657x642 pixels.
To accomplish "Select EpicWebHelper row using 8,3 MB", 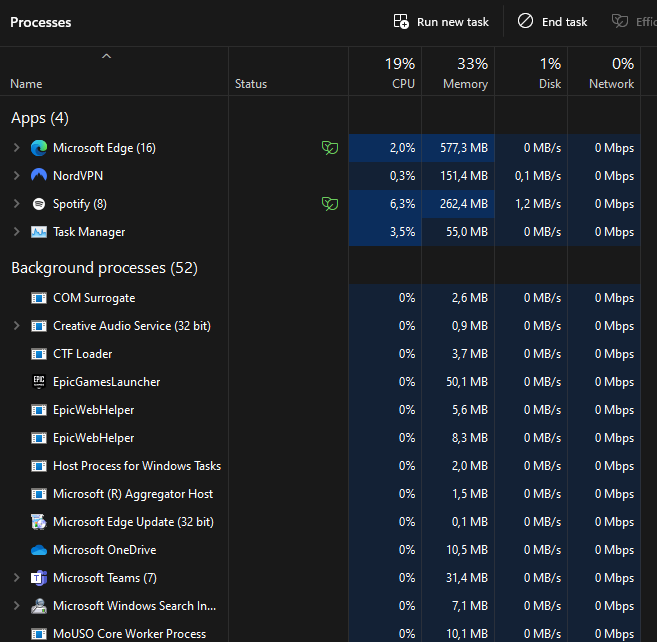I will tap(93, 438).
